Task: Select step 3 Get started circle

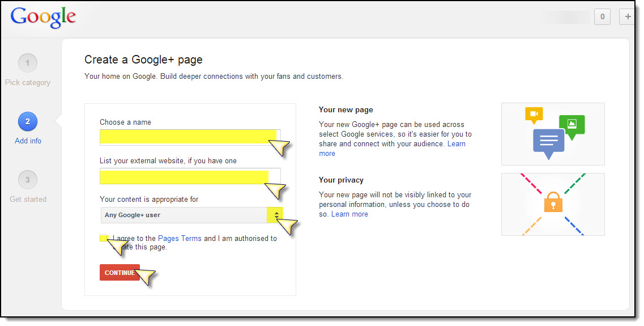Action: coord(28,180)
